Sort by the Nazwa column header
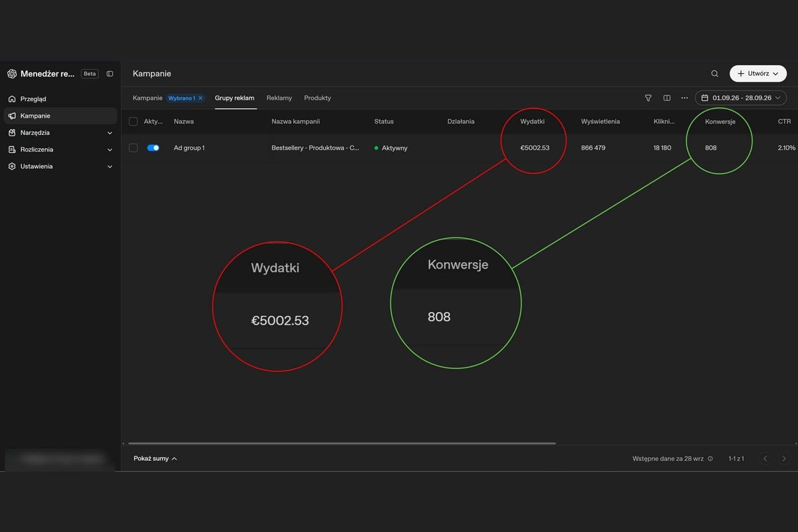This screenshot has width=798, height=532. click(x=184, y=122)
